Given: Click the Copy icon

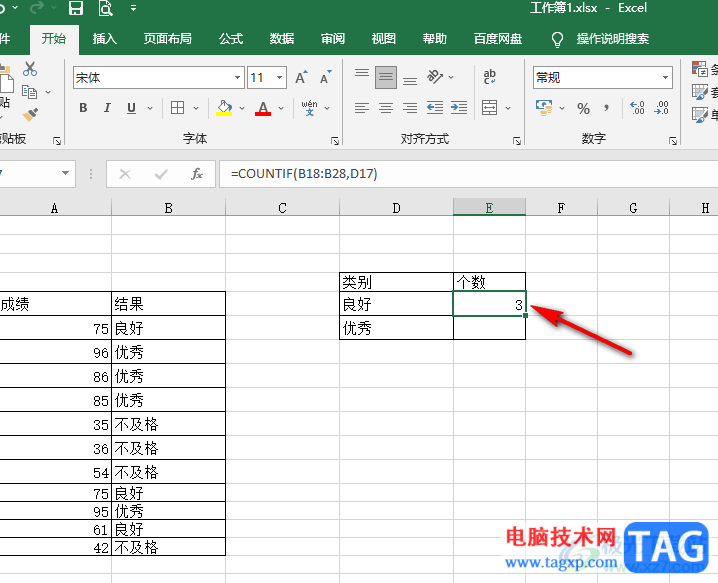Looking at the screenshot, I should click(29, 92).
